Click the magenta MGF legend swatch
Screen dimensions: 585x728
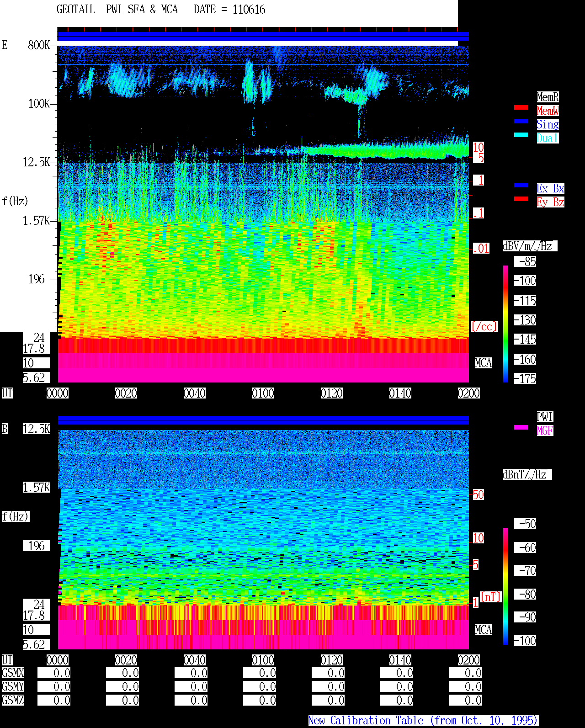tap(521, 427)
